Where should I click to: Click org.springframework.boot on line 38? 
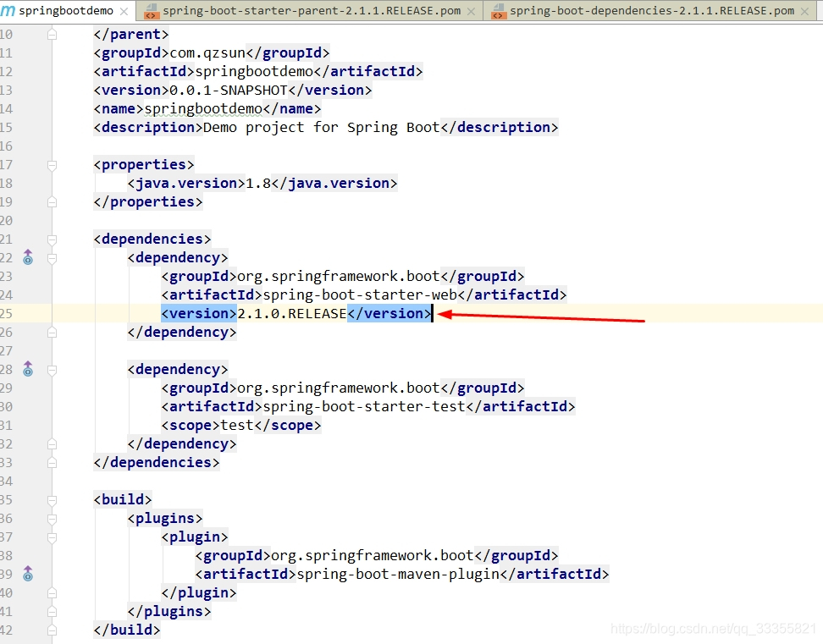[x=373, y=555]
